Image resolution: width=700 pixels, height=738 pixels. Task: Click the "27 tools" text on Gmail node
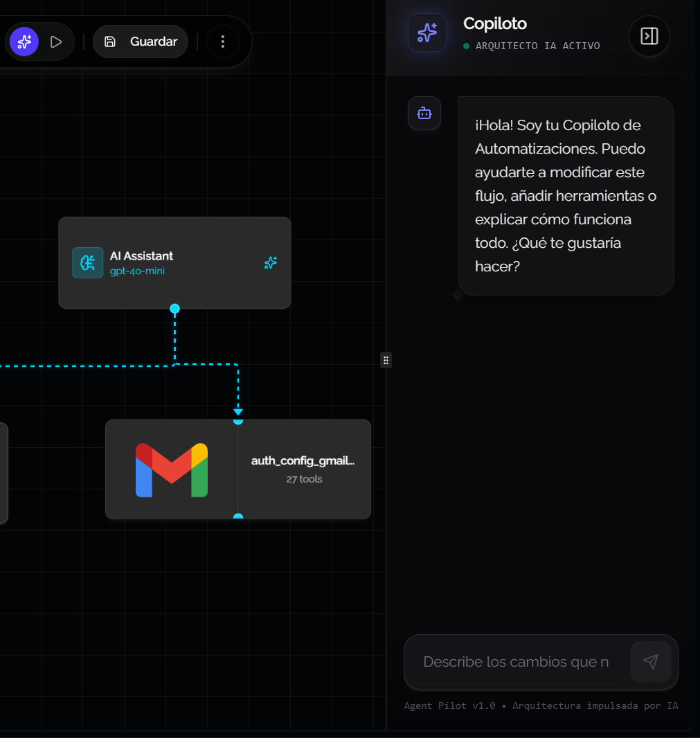(304, 479)
